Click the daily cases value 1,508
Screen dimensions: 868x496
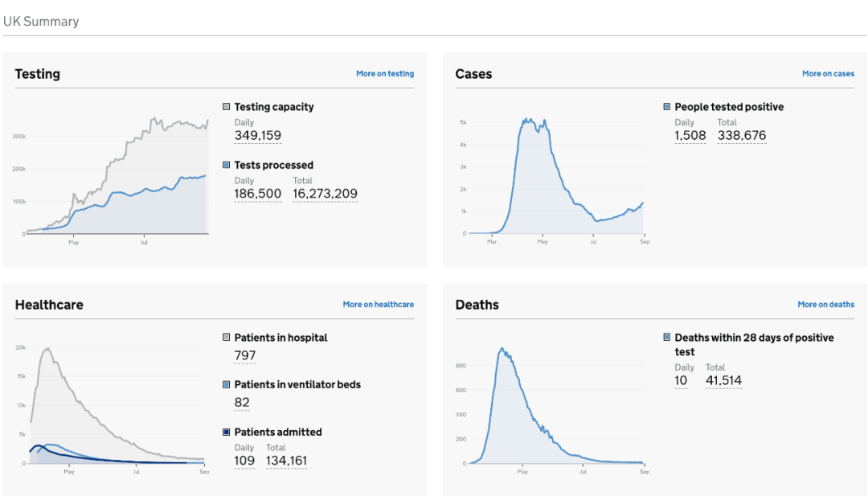(690, 136)
